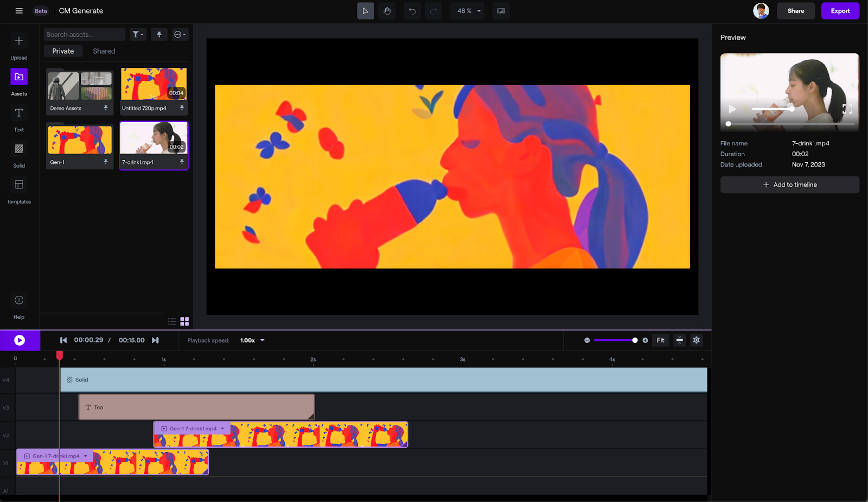Open the filter dropdown above assets
868x502 pixels.
(137, 34)
